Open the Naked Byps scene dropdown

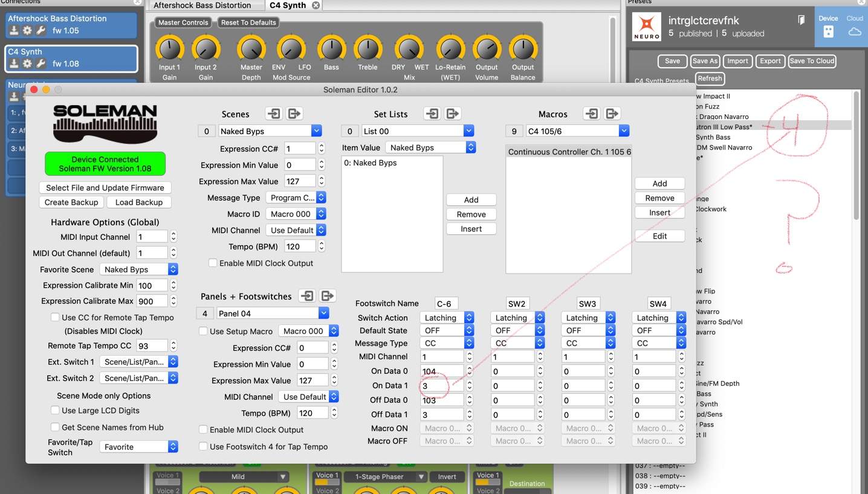tap(270, 131)
